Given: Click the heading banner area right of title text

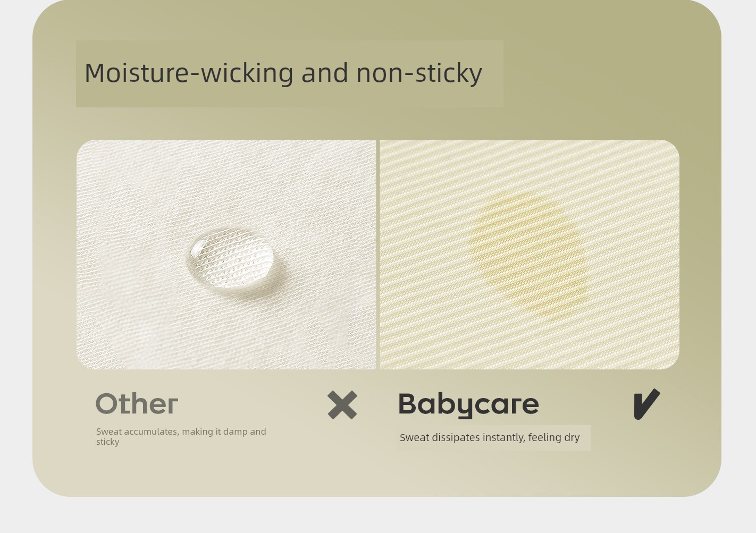Looking at the screenshot, I should click(493, 73).
